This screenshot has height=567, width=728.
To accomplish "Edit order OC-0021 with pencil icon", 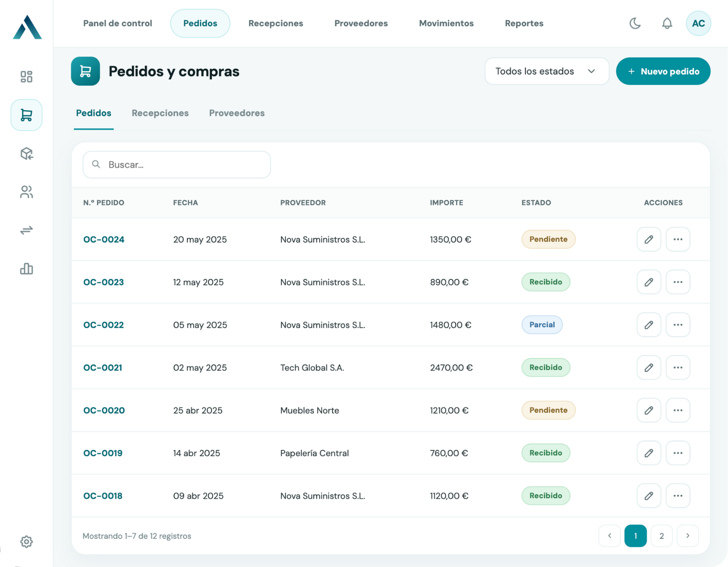I will 649,367.
